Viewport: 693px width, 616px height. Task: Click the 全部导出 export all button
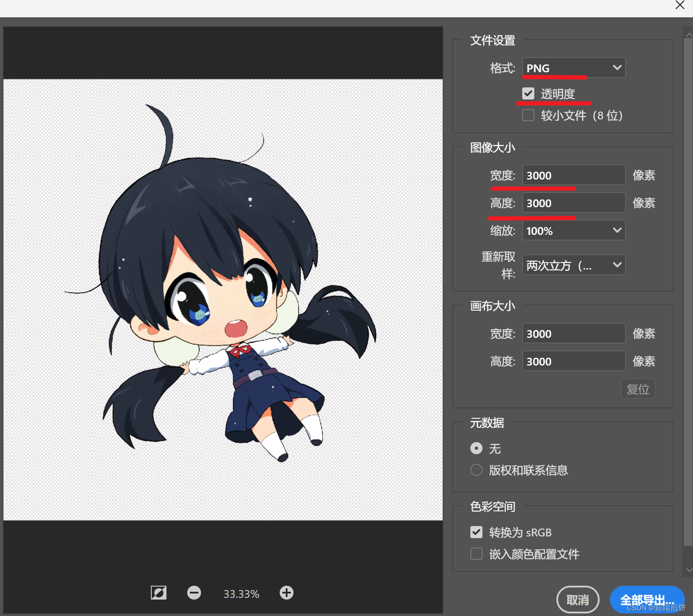coord(647,600)
